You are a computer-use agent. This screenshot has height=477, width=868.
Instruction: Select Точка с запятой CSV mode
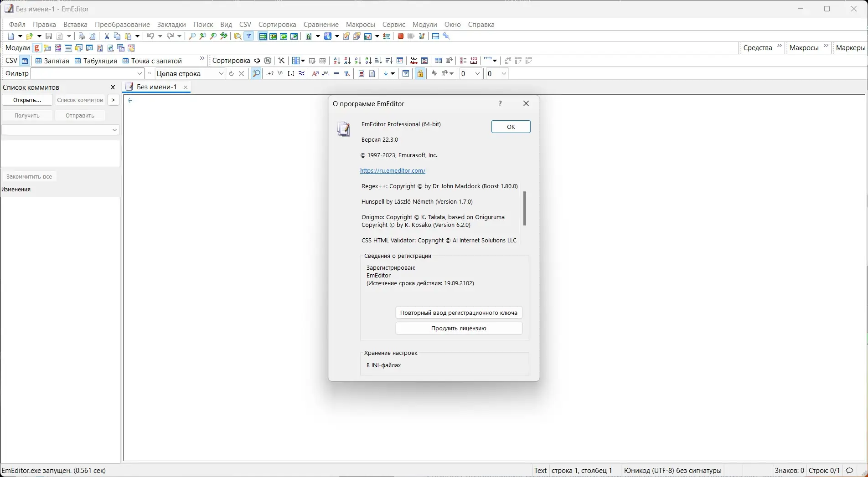[153, 61]
